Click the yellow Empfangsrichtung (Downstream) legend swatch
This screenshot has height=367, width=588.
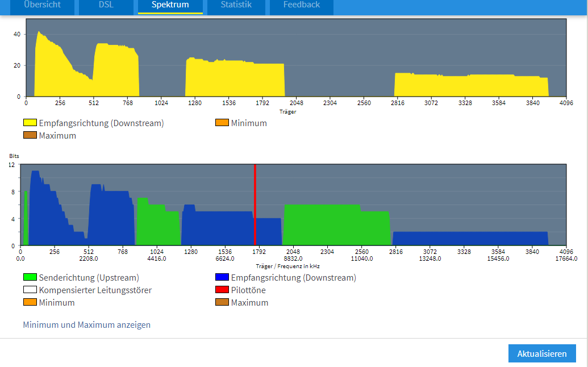(30, 123)
